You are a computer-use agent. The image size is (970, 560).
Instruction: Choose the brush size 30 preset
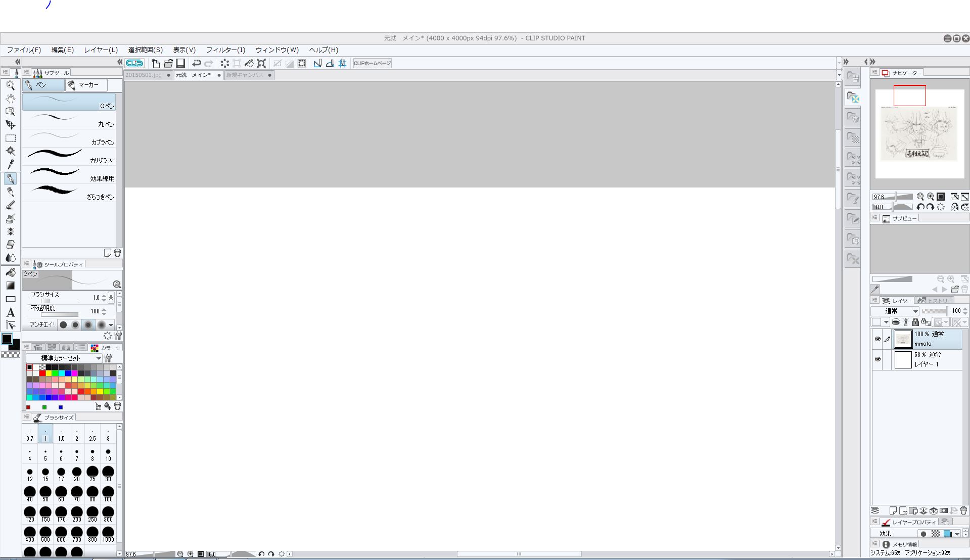(108, 474)
